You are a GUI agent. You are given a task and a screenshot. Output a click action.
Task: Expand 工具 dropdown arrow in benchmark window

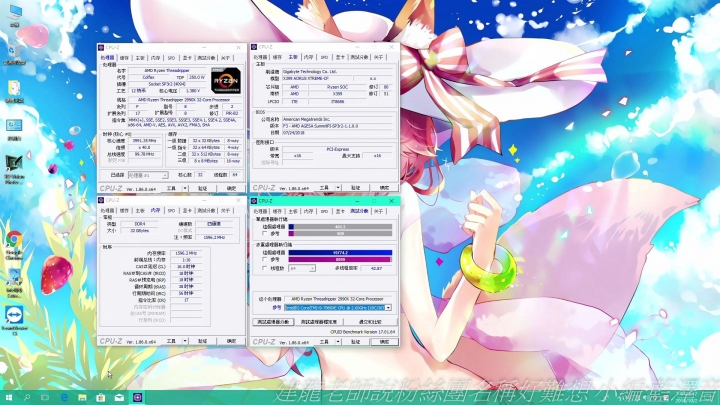[x=338, y=342]
